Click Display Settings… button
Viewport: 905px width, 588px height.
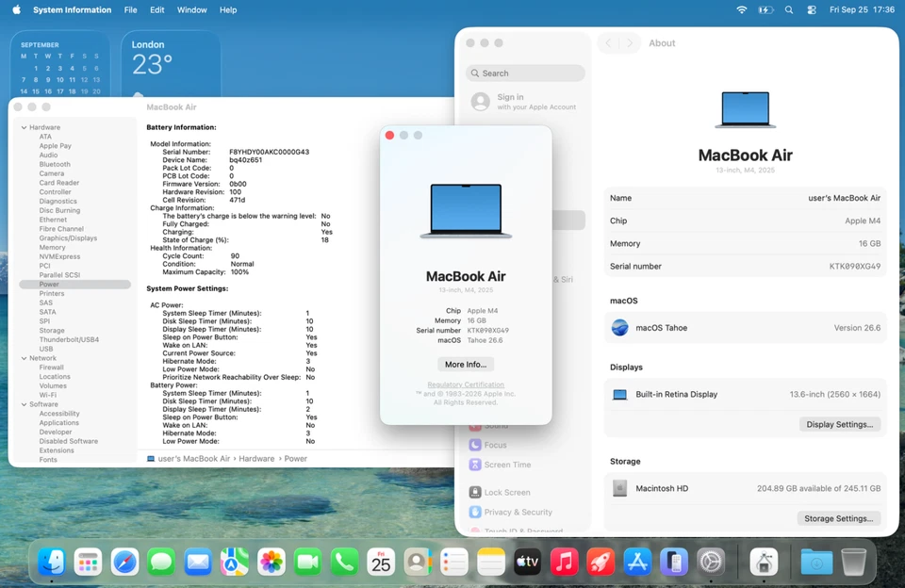tap(839, 424)
